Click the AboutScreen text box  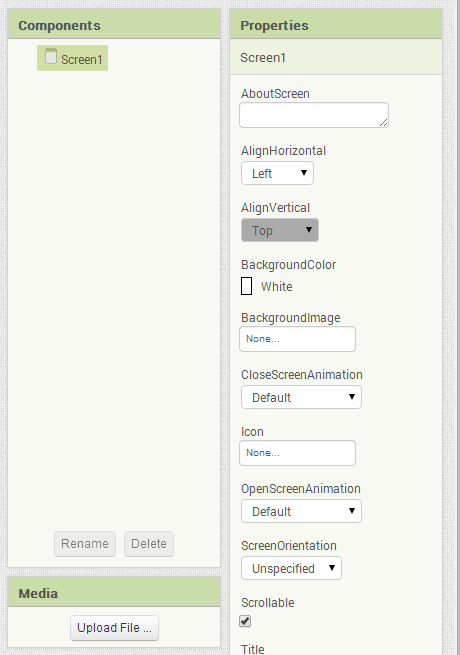point(314,115)
